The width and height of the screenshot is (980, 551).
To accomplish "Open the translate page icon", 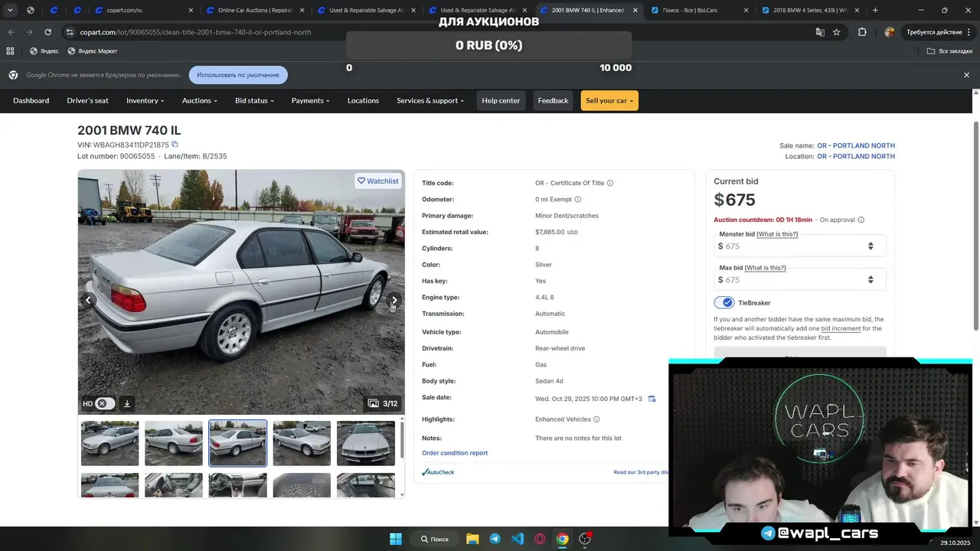I will pos(820,32).
